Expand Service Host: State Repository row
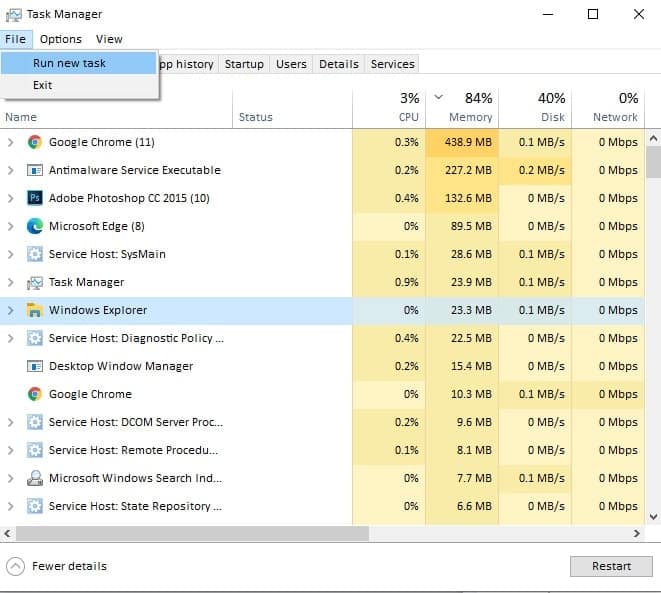This screenshot has height=593, width=661. coord(11,506)
